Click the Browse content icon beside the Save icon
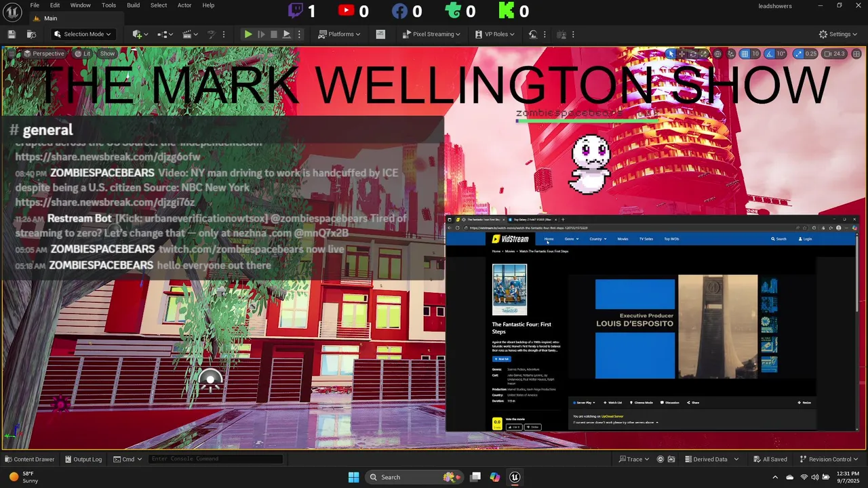The height and width of the screenshot is (488, 868). (31, 34)
